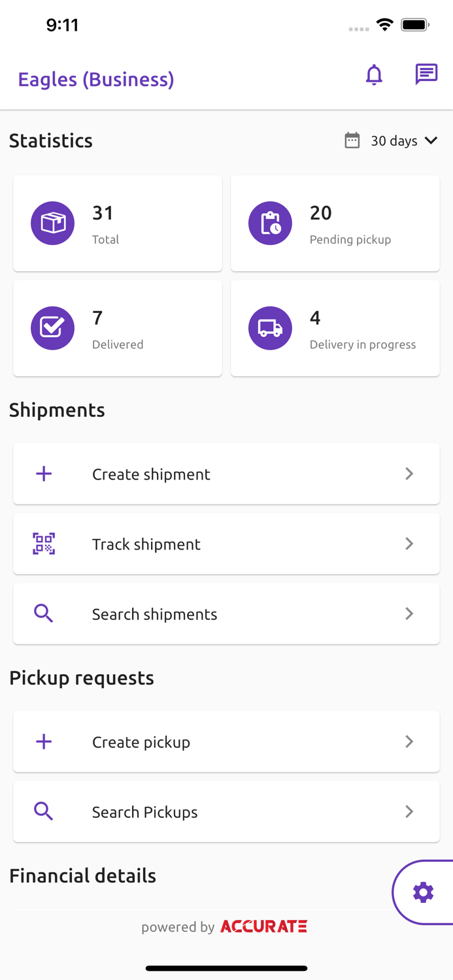Tap the calendar icon beside 30 days
The image size is (453, 980).
pos(352,140)
